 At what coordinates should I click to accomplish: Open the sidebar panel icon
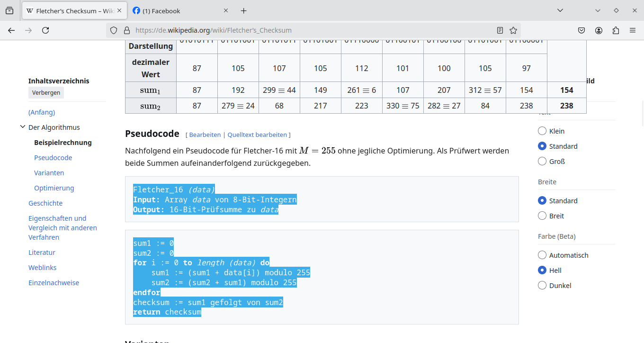click(x=9, y=10)
